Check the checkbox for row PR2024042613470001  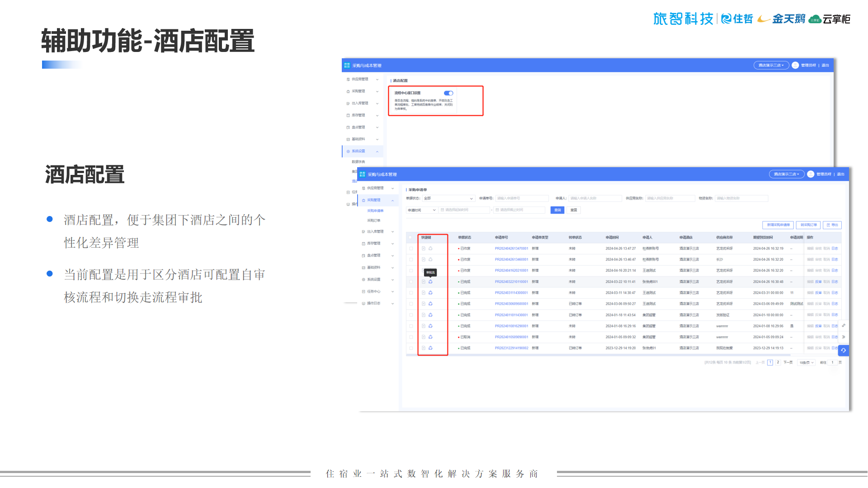(x=410, y=249)
